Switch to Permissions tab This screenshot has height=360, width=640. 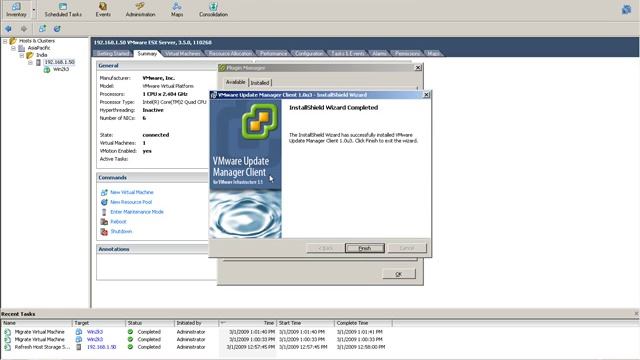click(x=407, y=53)
